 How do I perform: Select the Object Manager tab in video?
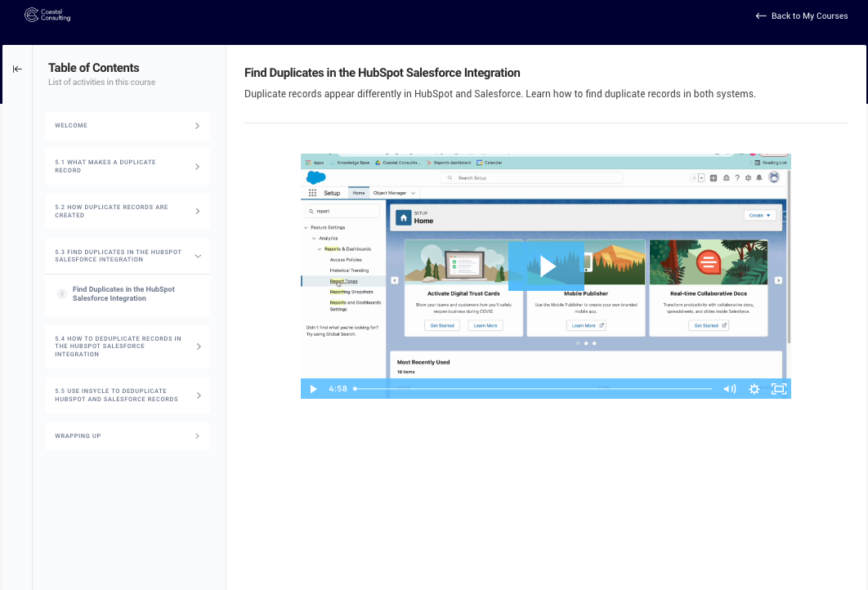point(390,193)
